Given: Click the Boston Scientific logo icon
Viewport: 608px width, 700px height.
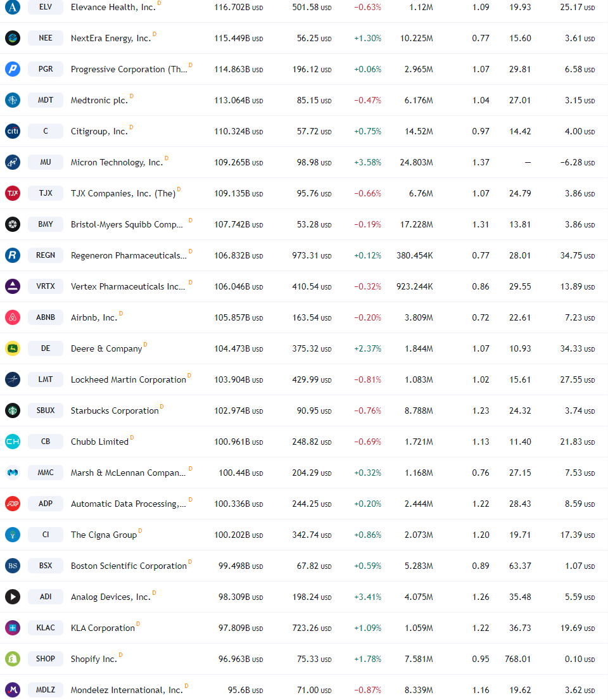Looking at the screenshot, I should (13, 565).
